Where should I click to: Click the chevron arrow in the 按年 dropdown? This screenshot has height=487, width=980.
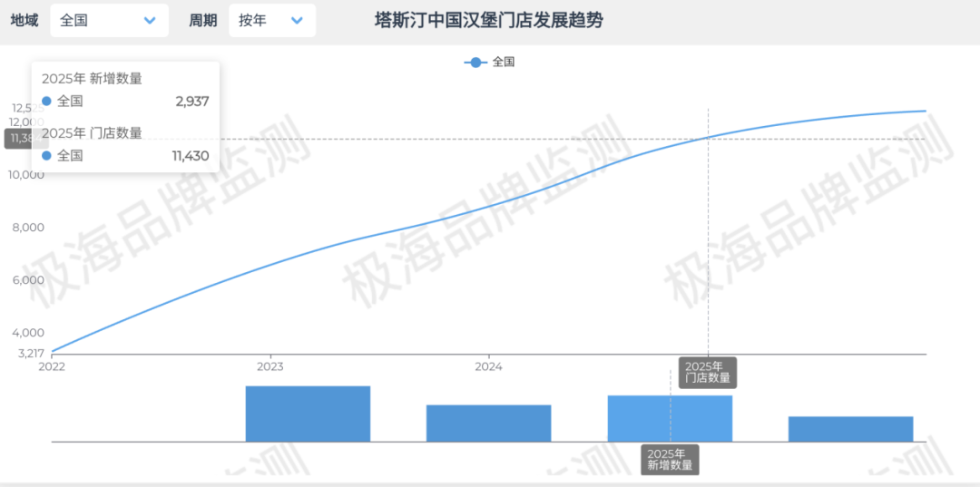(x=297, y=21)
